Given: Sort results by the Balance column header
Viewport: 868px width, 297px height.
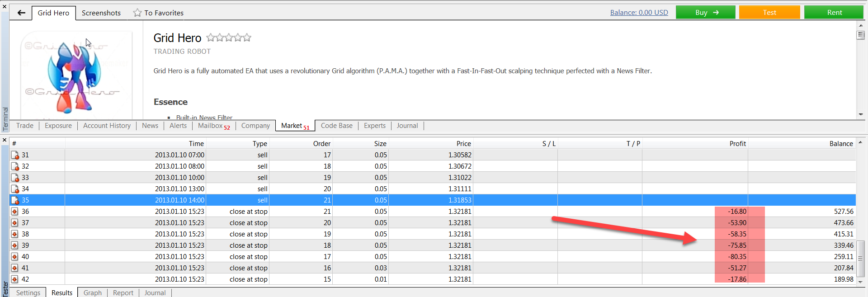Looking at the screenshot, I should 802,143.
